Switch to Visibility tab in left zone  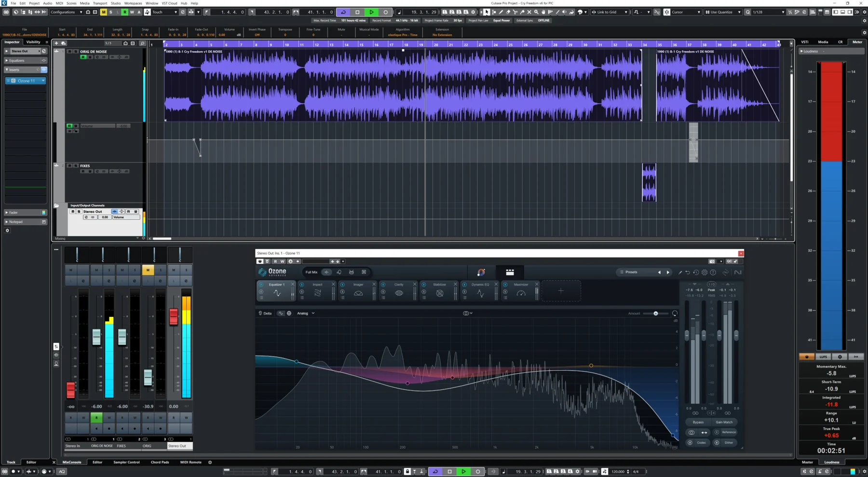33,42
